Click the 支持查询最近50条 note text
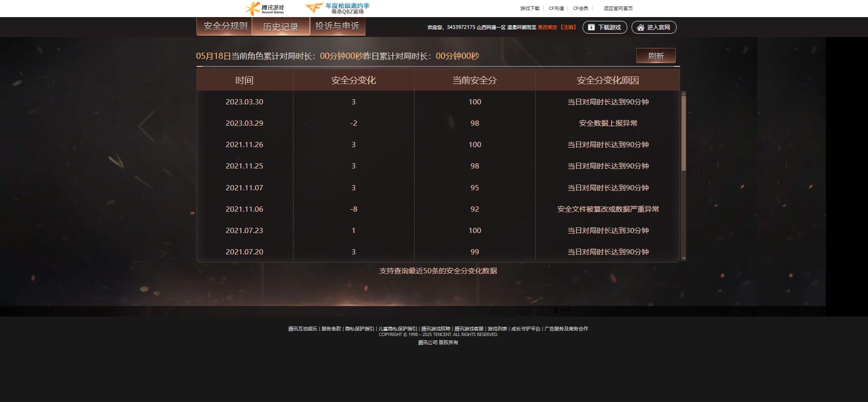This screenshot has width=868, height=402. 438,271
